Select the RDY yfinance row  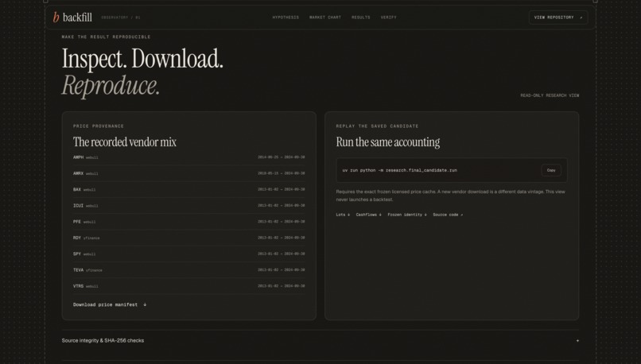[188, 238]
